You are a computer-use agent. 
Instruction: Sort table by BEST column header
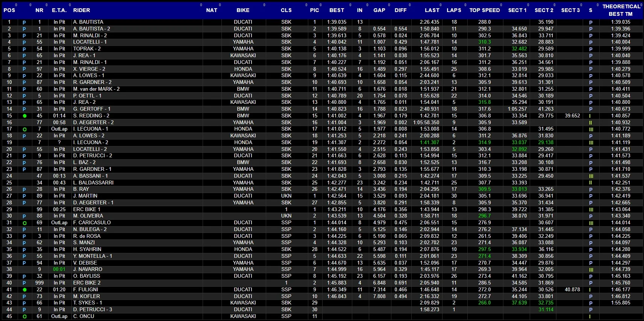[x=337, y=10]
